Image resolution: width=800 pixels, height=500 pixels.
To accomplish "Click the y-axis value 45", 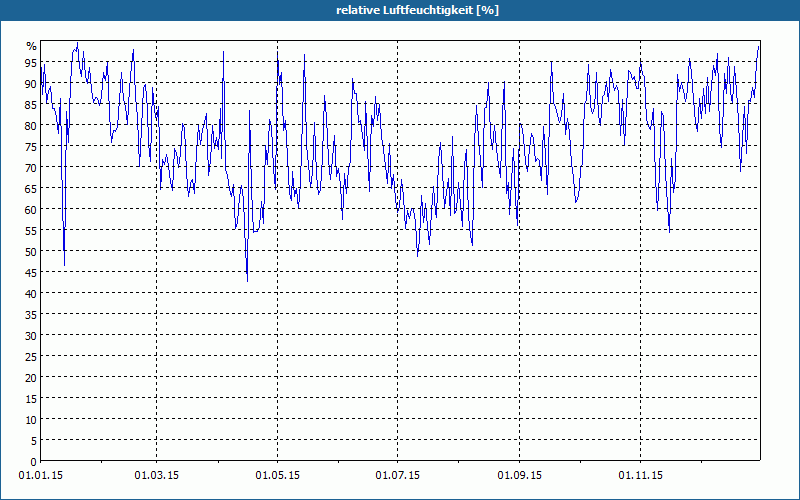I will tap(31, 273).
